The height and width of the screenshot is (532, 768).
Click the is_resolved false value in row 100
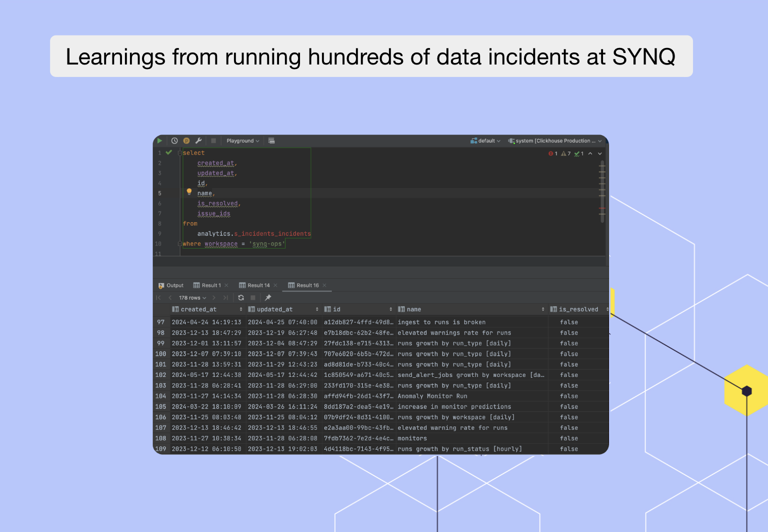569,354
